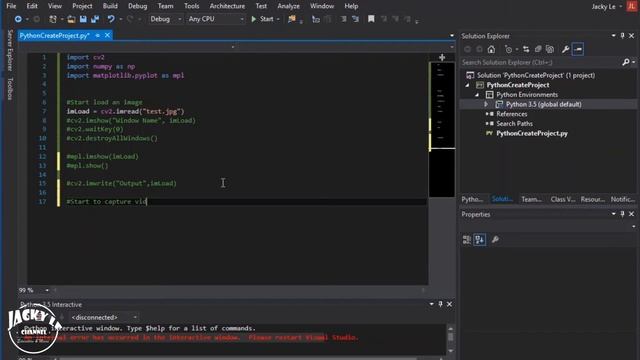Click the Property Pages wrench in Properties panel

[495, 240]
